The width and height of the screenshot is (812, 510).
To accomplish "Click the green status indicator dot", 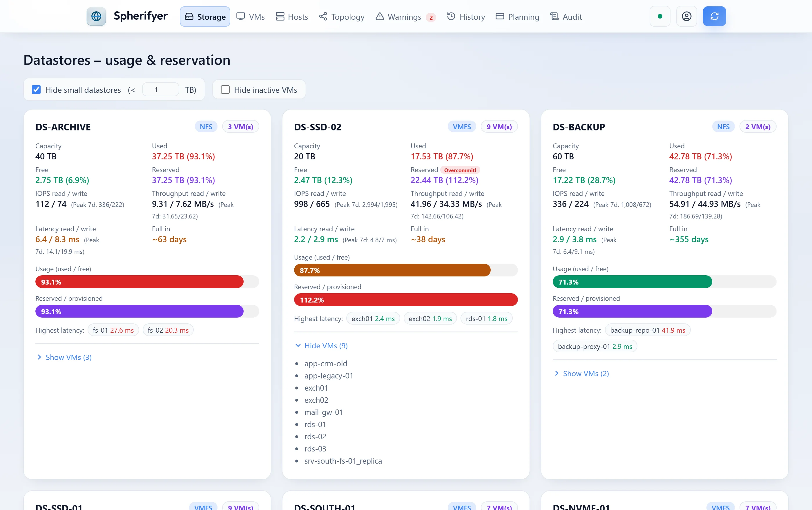I will (x=660, y=17).
